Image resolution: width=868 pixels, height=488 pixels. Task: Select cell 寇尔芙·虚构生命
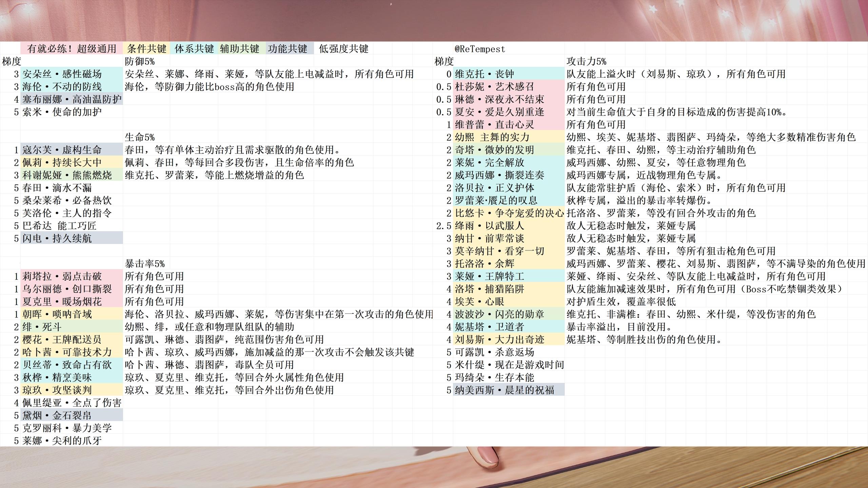click(62, 150)
